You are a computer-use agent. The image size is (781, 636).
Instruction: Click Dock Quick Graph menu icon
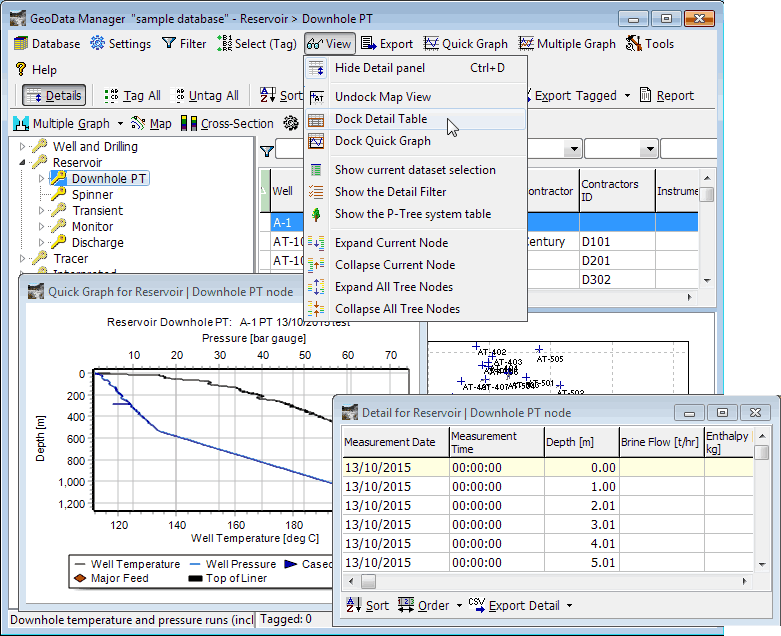316,141
